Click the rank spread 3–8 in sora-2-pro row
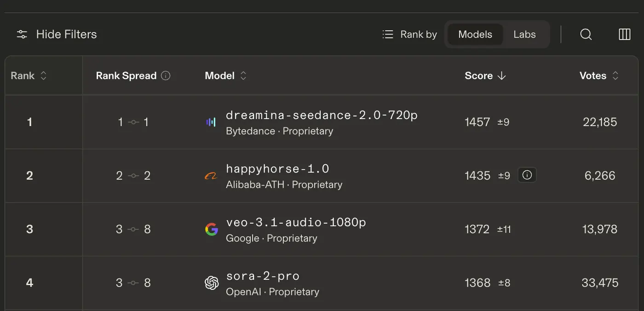 (x=133, y=283)
